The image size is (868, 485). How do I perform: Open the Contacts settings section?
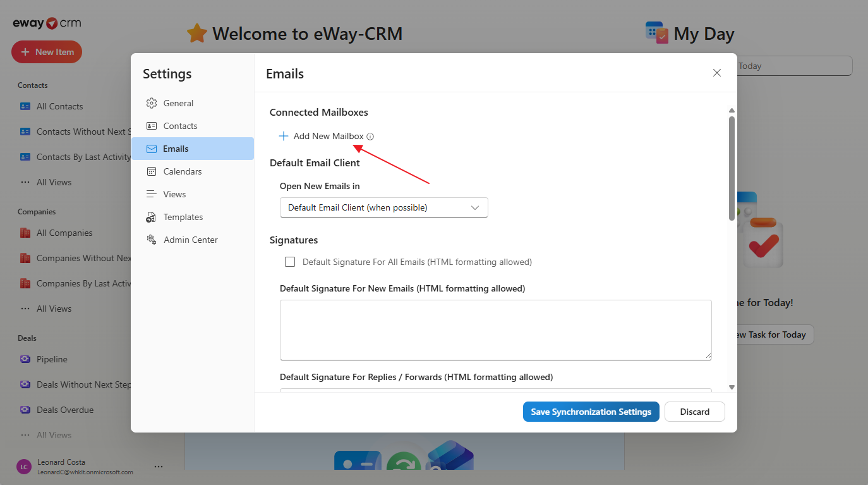click(193, 126)
